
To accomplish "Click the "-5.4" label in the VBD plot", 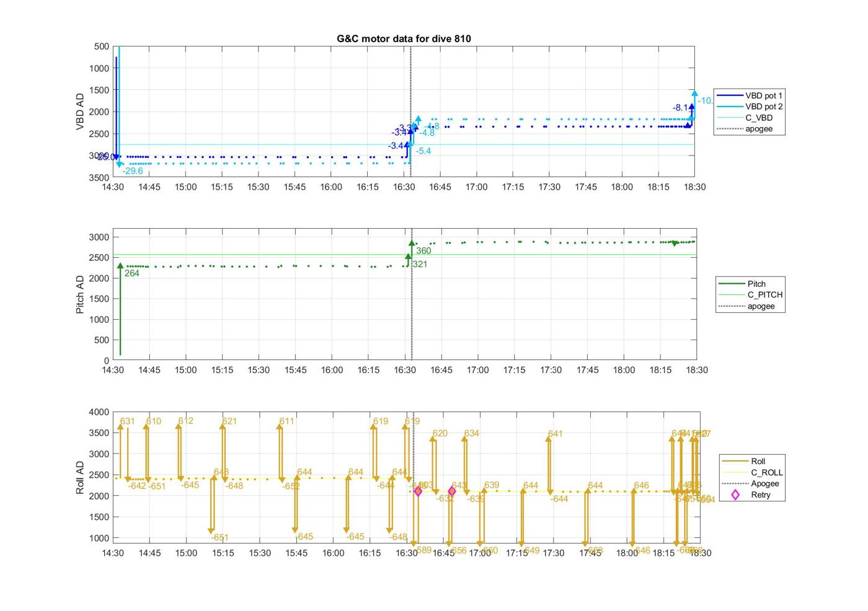I will (423, 151).
